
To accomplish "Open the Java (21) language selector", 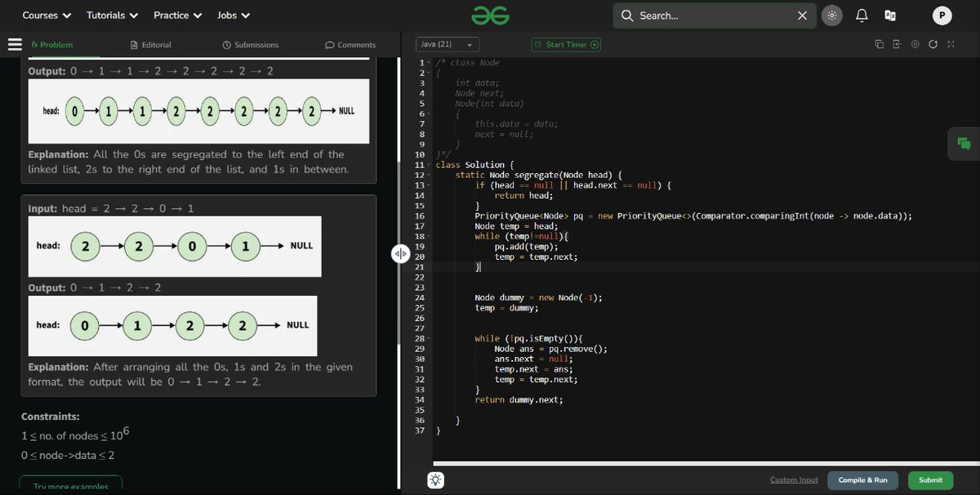I will (x=448, y=45).
